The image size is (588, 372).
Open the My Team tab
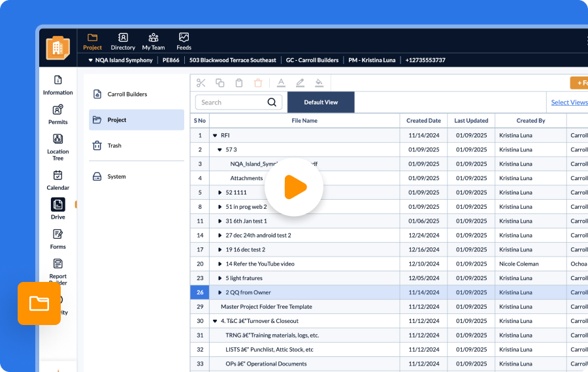[153, 42]
